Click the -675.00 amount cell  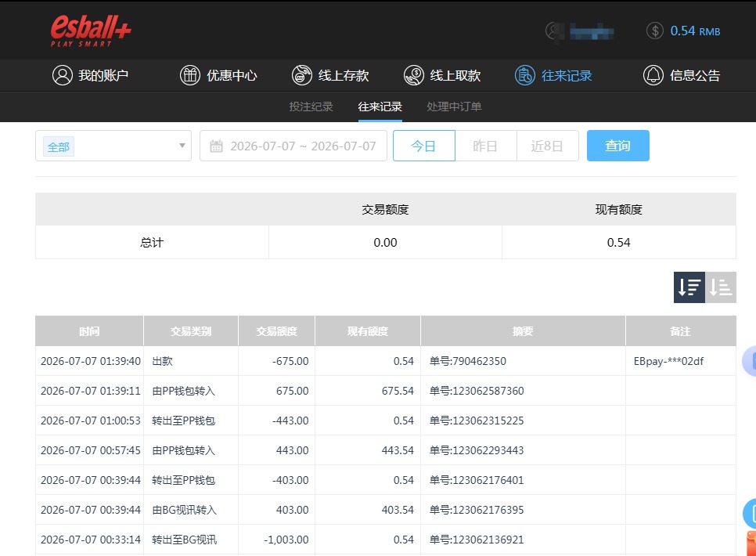[290, 361]
